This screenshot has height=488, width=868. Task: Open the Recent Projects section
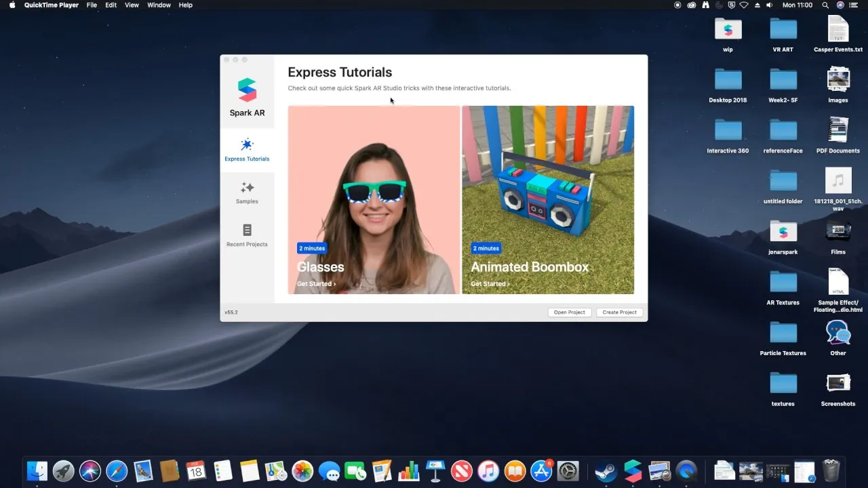click(x=247, y=235)
